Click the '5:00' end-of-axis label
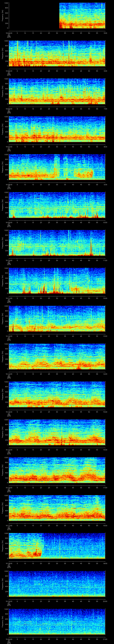The width and height of the screenshot is (114, 644). click(105, 33)
